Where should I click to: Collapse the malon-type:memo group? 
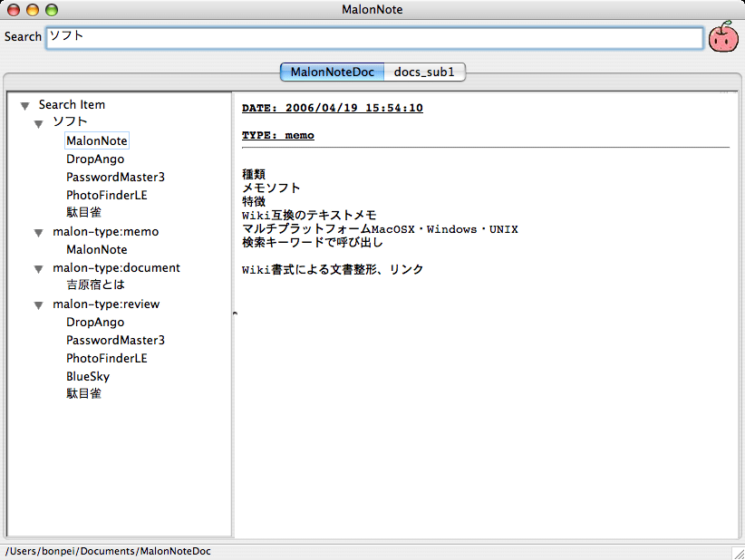click(38, 233)
